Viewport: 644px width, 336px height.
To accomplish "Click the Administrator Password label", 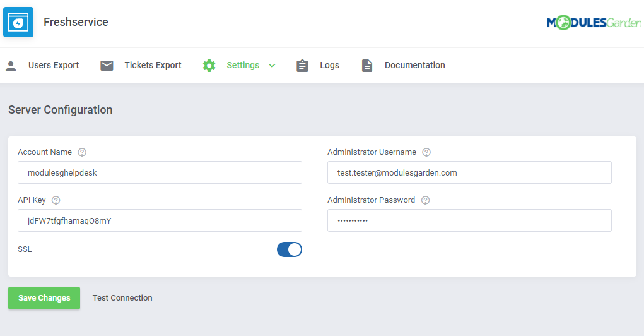I will pos(372,200).
